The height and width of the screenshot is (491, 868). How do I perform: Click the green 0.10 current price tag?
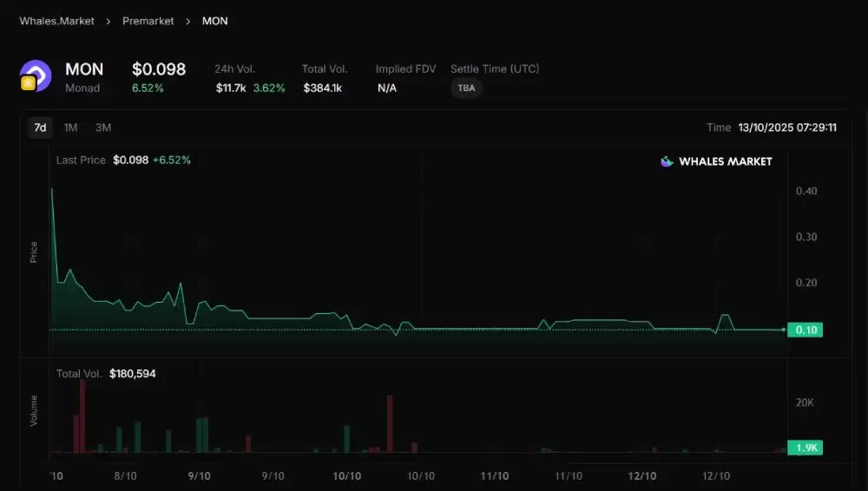(804, 330)
